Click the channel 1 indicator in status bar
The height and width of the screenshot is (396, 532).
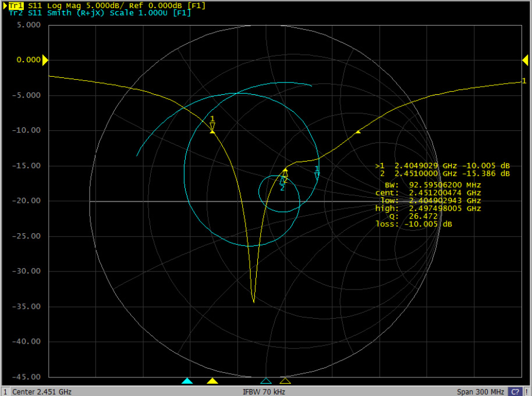[x=5, y=391]
